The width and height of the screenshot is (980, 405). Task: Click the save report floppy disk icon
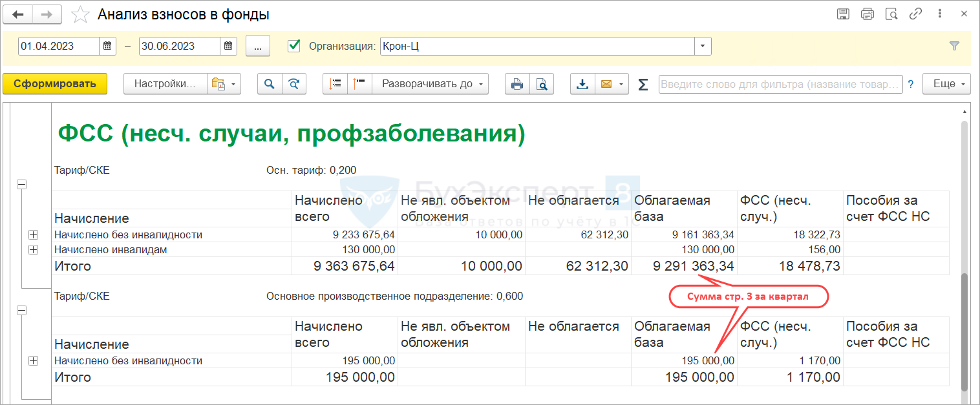(843, 14)
